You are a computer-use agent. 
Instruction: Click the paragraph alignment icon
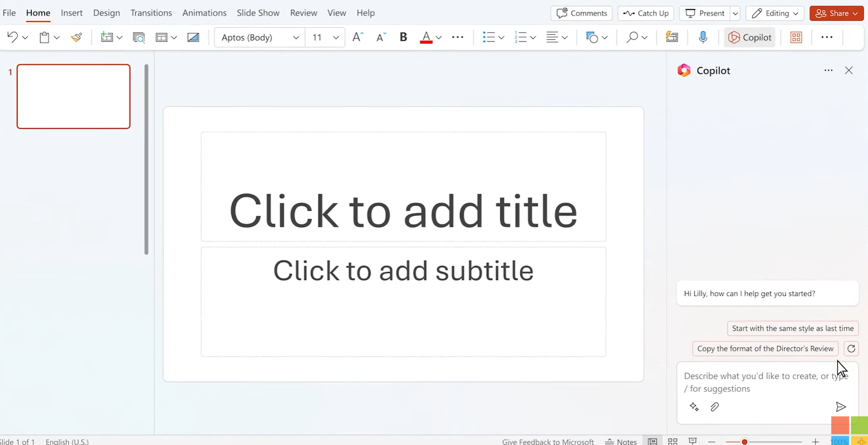(552, 37)
